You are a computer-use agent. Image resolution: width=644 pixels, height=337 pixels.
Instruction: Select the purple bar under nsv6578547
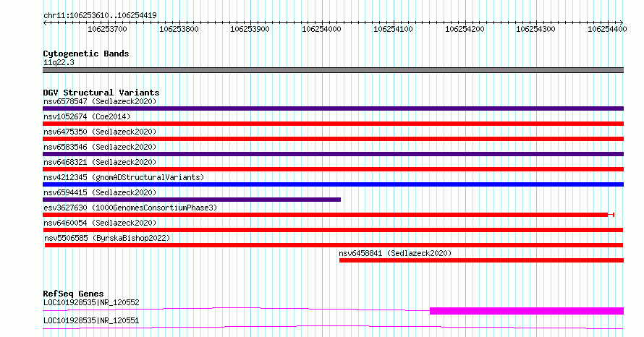coord(333,108)
